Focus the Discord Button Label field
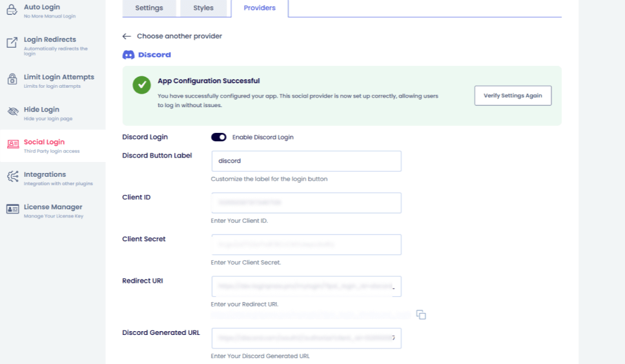 [x=306, y=161]
